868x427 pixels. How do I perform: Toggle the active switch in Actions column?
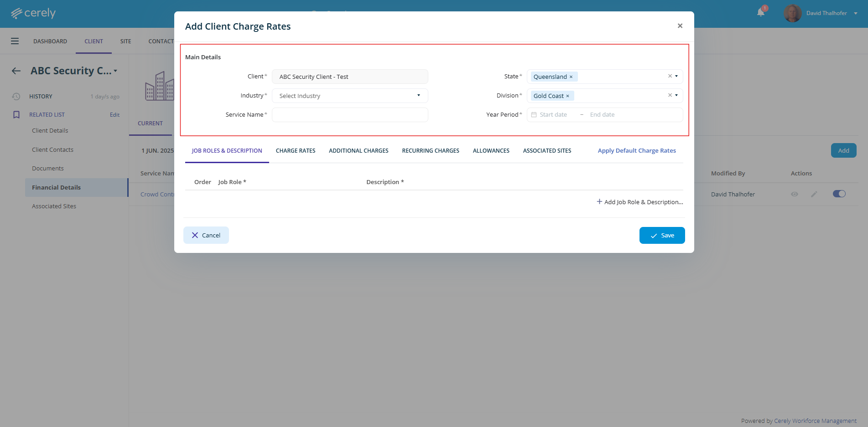point(839,194)
